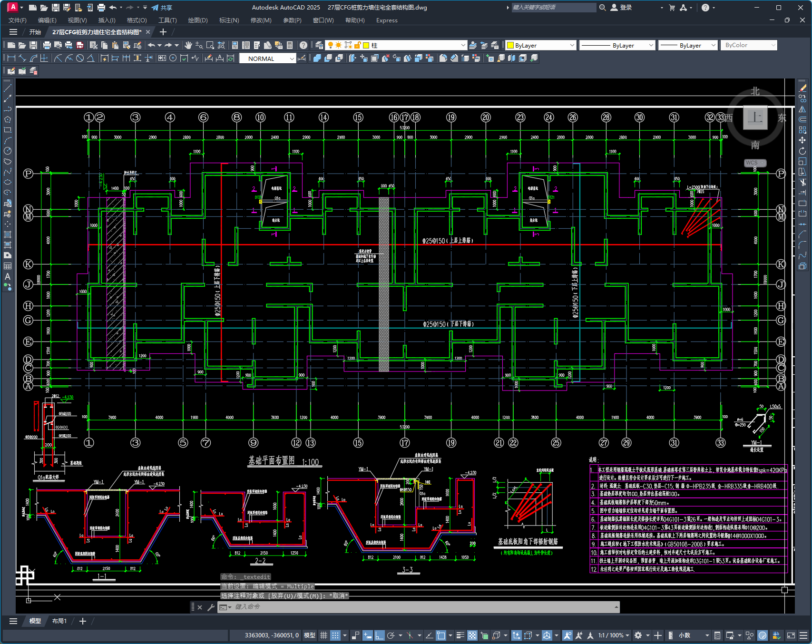Toggle lineweight display in status bar
812x644 pixels.
tap(460, 635)
